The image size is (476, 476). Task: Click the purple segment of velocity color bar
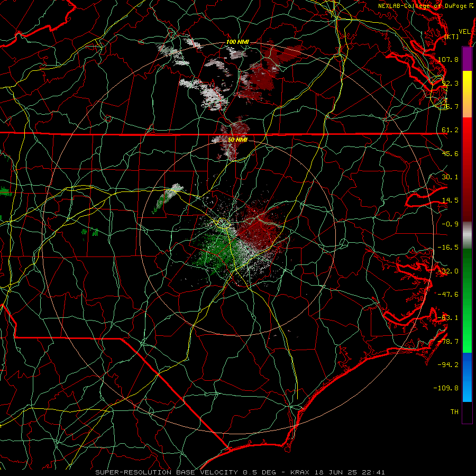[467, 59]
